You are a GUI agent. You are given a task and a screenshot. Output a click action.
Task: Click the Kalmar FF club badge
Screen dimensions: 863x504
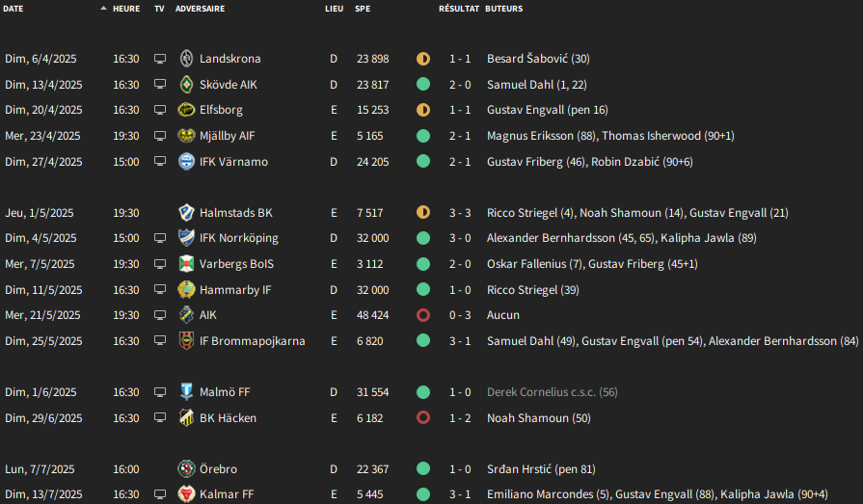186,494
